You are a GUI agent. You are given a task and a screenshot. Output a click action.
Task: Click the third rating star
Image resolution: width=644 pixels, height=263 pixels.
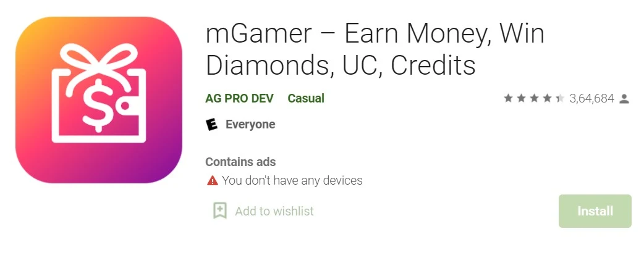[534, 99]
